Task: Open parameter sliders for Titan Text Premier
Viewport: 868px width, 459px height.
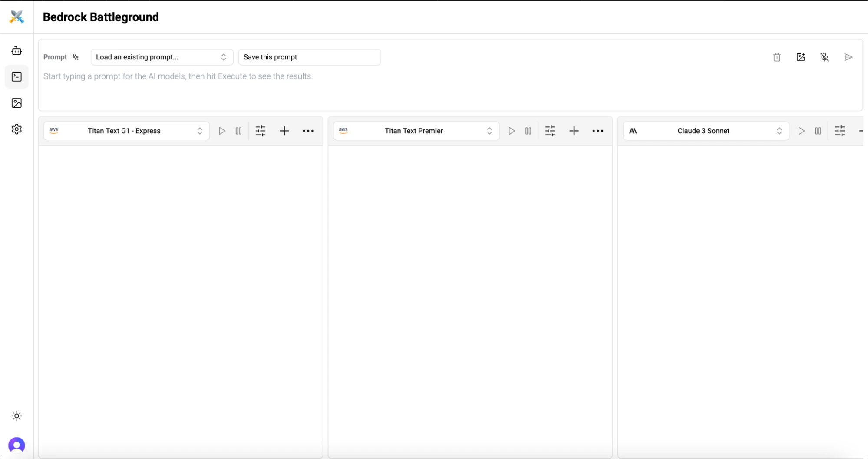Action: pyautogui.click(x=550, y=131)
